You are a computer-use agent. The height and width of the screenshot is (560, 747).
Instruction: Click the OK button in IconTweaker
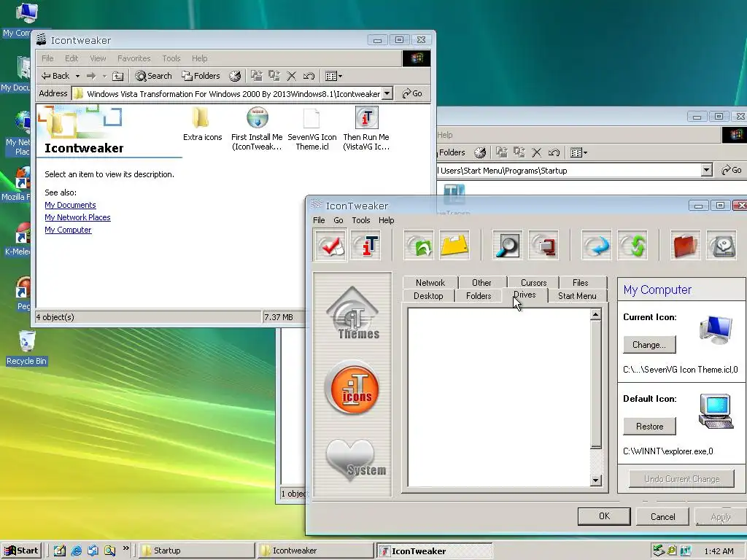[x=604, y=516]
